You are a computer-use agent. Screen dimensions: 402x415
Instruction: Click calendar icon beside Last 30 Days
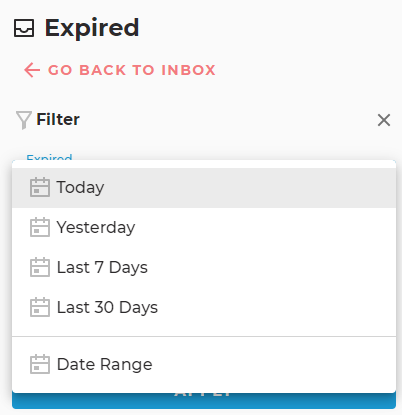point(40,307)
